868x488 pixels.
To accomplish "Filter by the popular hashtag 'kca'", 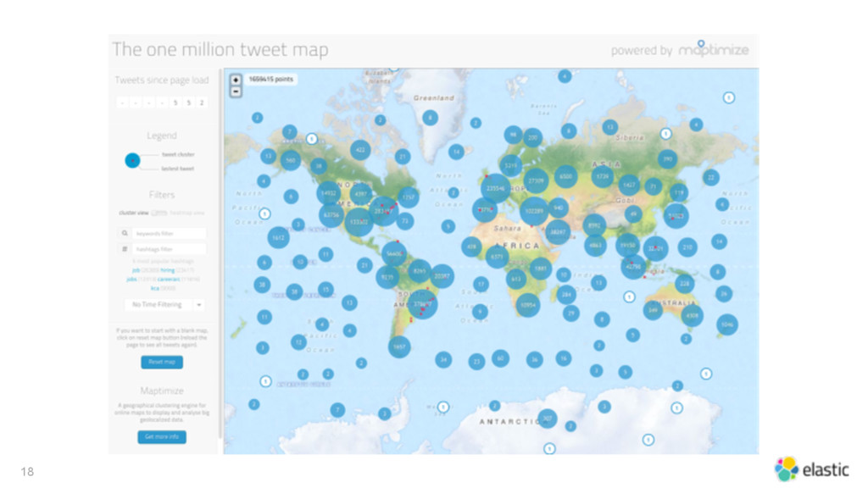I will (x=155, y=288).
